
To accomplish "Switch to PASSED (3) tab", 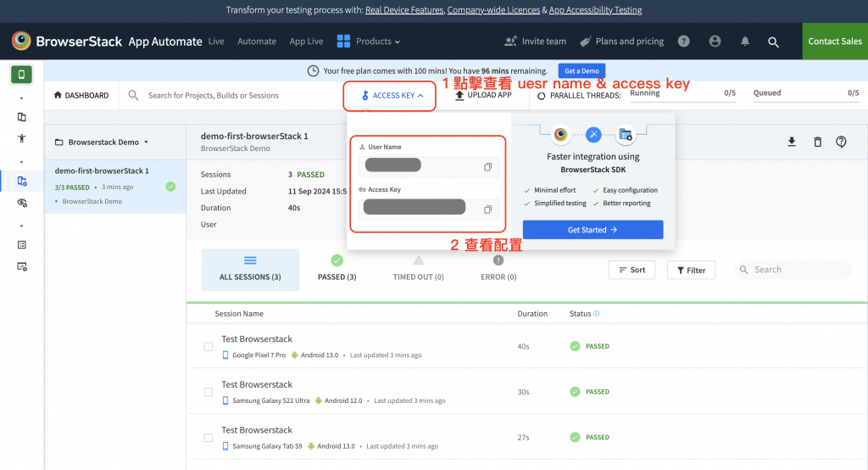I will coord(337,270).
